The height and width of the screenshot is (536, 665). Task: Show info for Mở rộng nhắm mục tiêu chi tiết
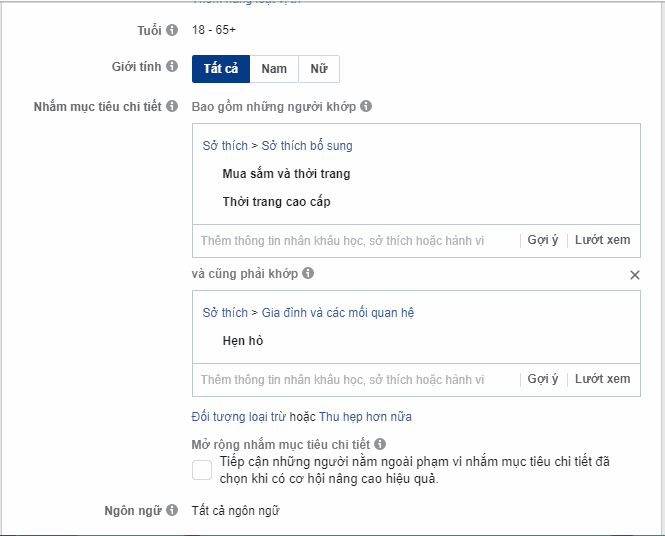pos(380,444)
